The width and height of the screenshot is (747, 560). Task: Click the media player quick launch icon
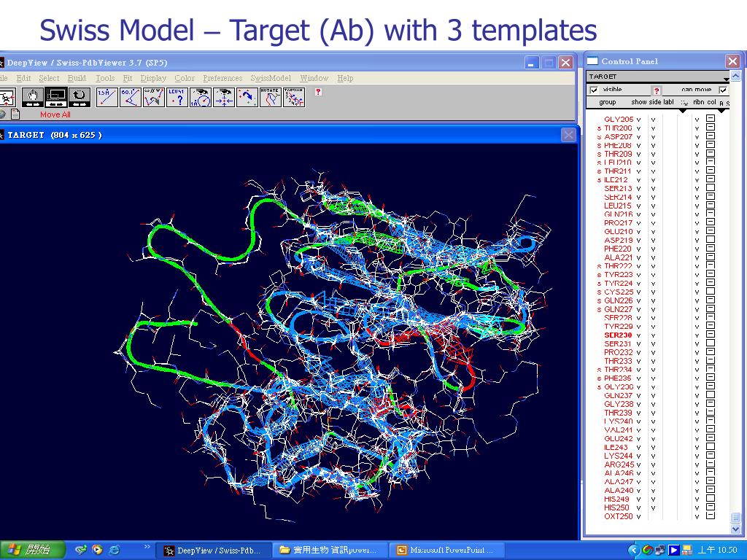97,550
